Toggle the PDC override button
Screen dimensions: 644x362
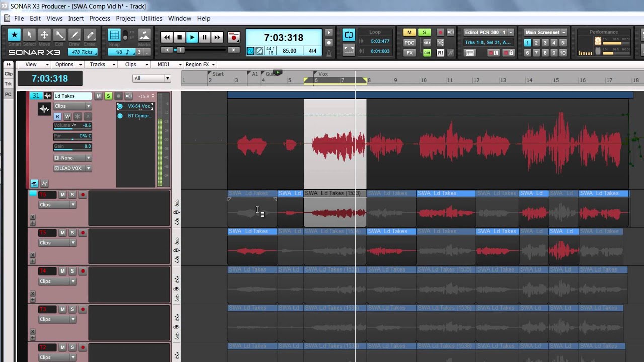point(409,43)
